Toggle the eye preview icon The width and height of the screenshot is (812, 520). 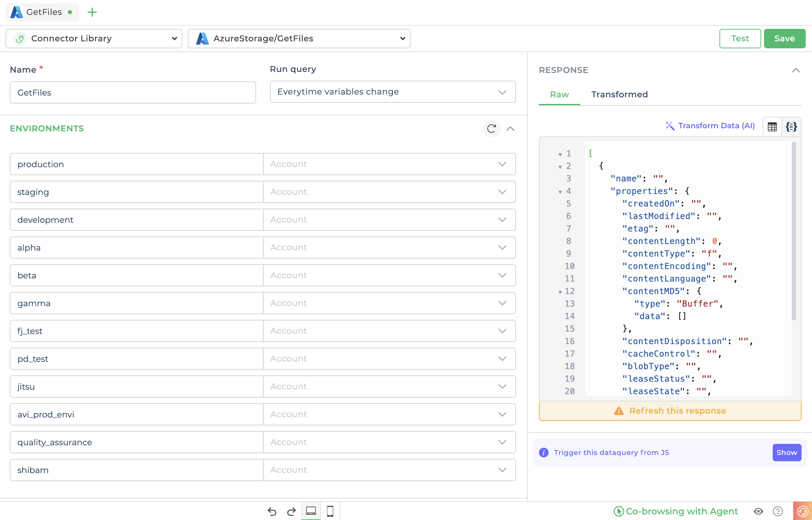758,511
